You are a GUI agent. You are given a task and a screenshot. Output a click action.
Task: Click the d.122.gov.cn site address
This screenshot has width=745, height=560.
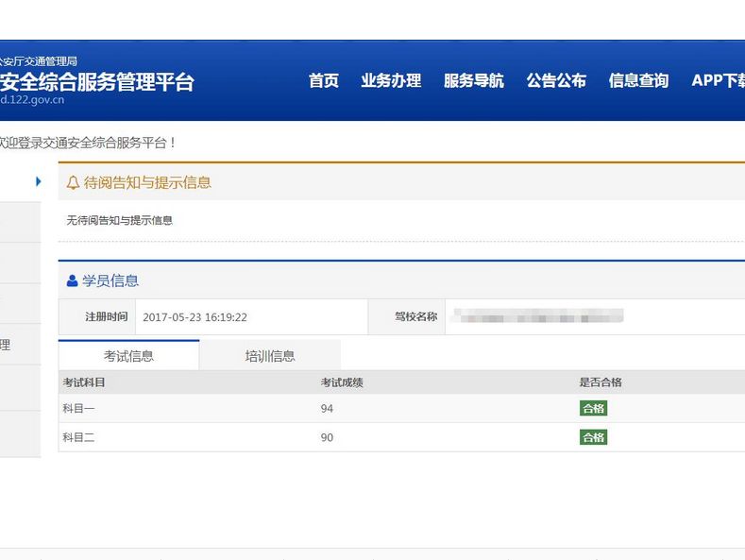[32, 100]
